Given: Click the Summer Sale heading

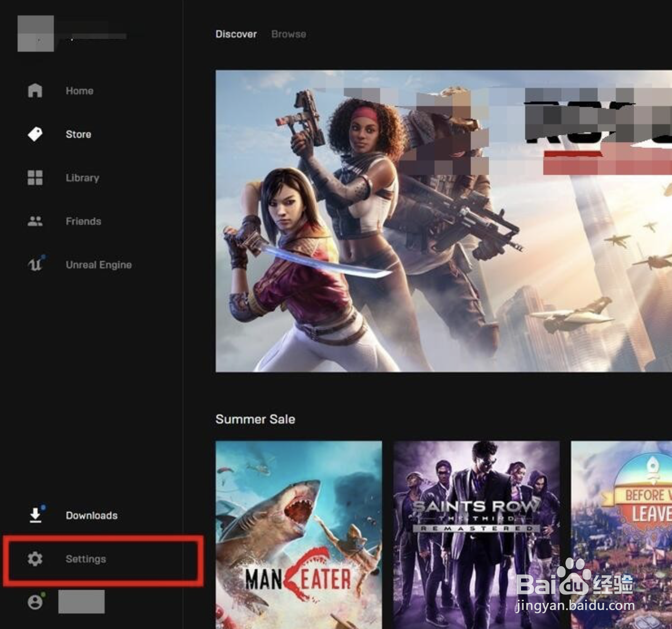Looking at the screenshot, I should (255, 419).
